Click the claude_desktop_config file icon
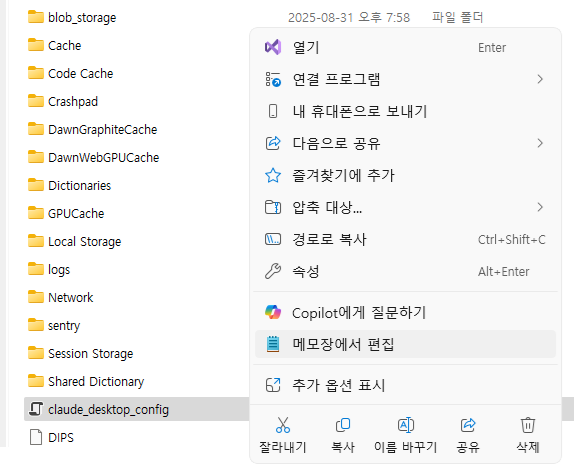This screenshot has height=467, width=574. pyautogui.click(x=36, y=409)
